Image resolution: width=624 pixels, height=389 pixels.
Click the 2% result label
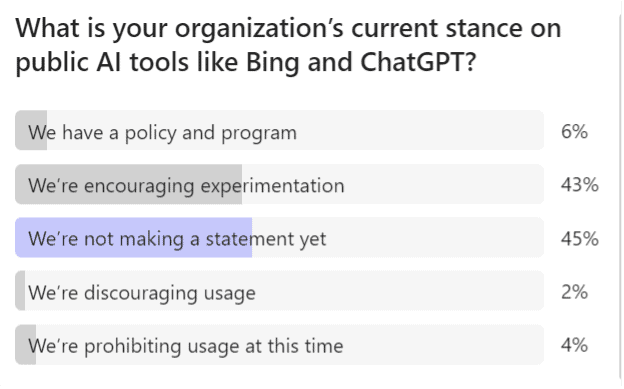(574, 292)
